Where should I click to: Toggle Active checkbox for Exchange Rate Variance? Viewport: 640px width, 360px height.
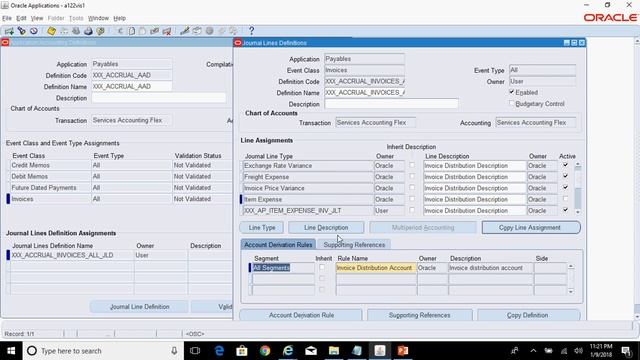coord(565,165)
